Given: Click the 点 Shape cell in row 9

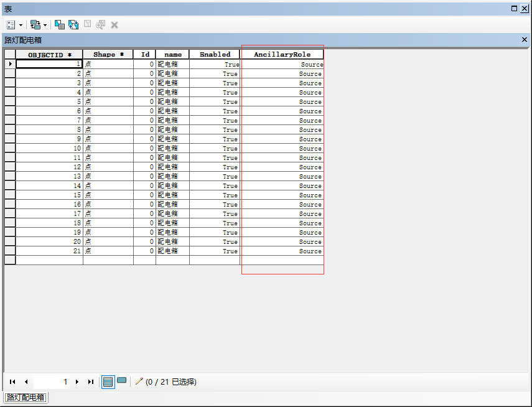Looking at the screenshot, I should (108, 139).
